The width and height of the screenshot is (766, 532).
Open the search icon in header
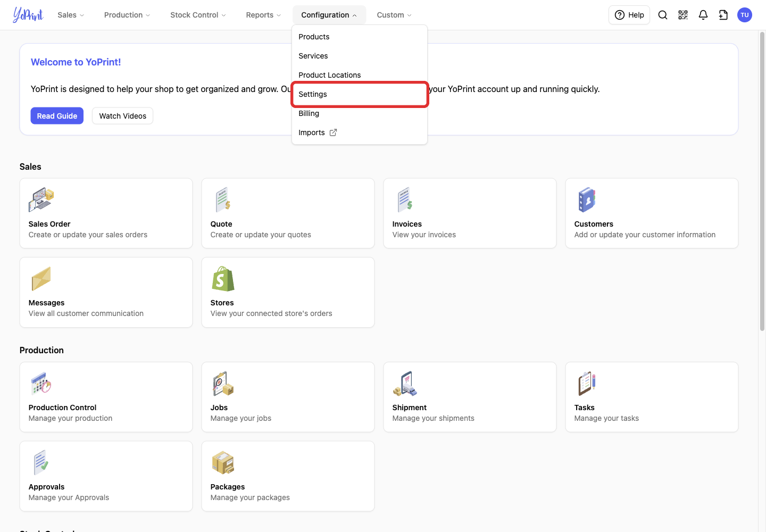click(663, 15)
